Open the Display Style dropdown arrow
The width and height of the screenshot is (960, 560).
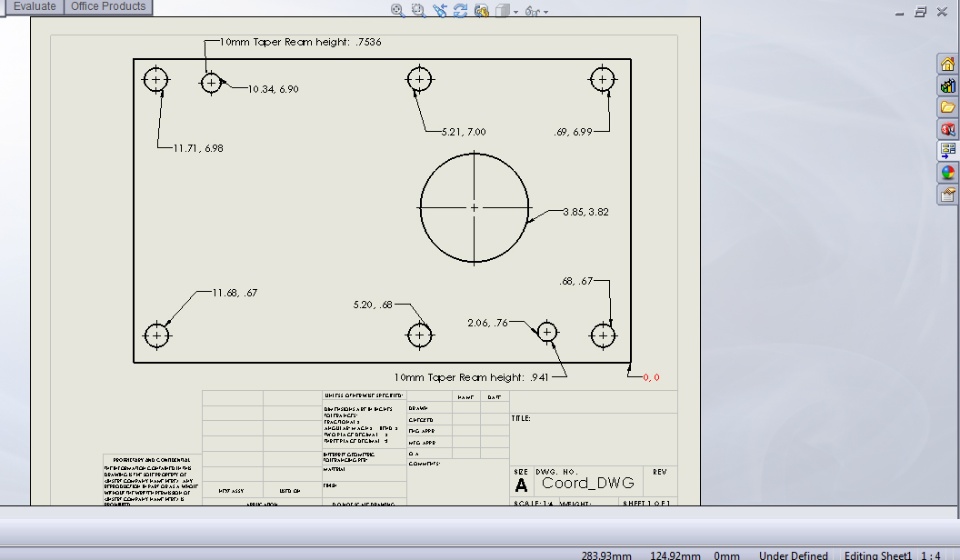tap(516, 12)
